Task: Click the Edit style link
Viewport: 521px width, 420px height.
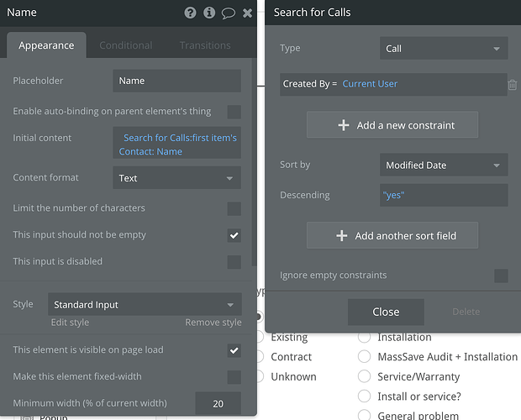Action: click(70, 323)
